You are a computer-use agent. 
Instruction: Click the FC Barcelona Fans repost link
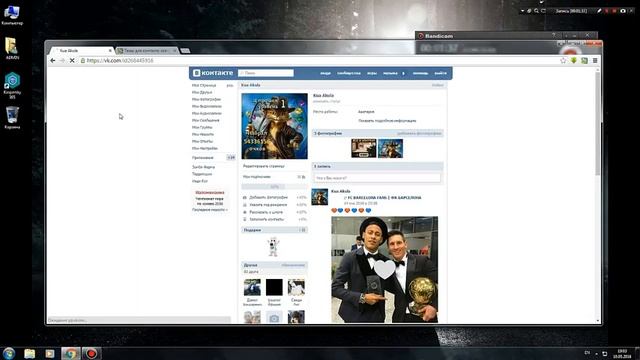[x=384, y=198]
